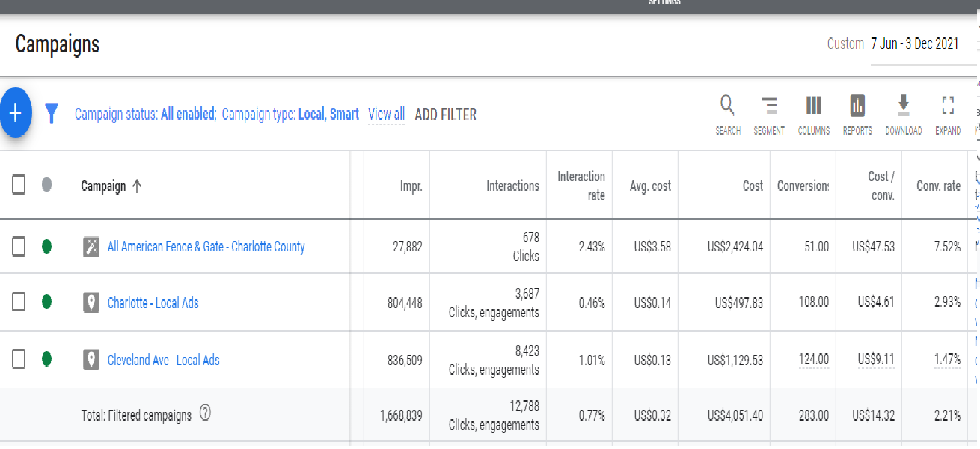The width and height of the screenshot is (980, 449).
Task: Open green status dot for Cleveland Ave
Action: pos(46,360)
